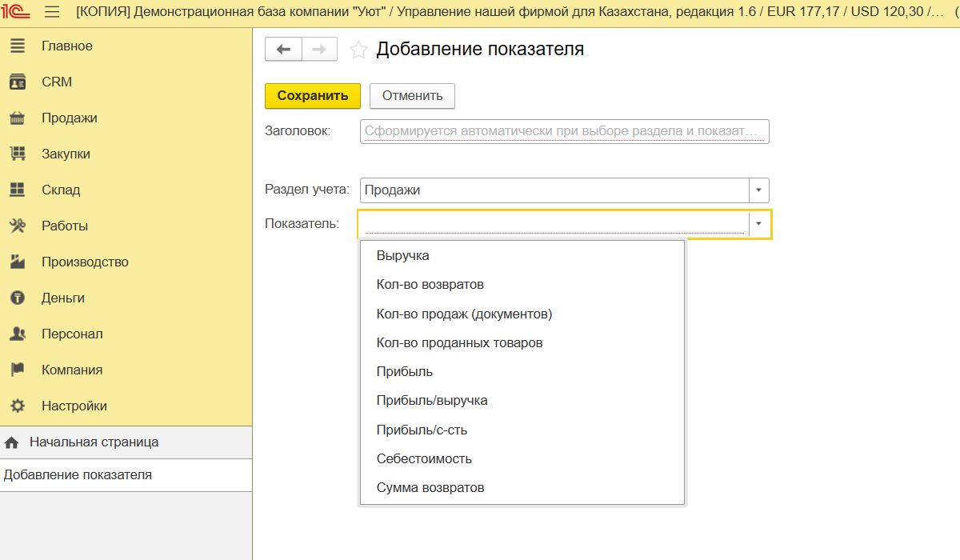Go back with the left arrow button

pos(283,50)
